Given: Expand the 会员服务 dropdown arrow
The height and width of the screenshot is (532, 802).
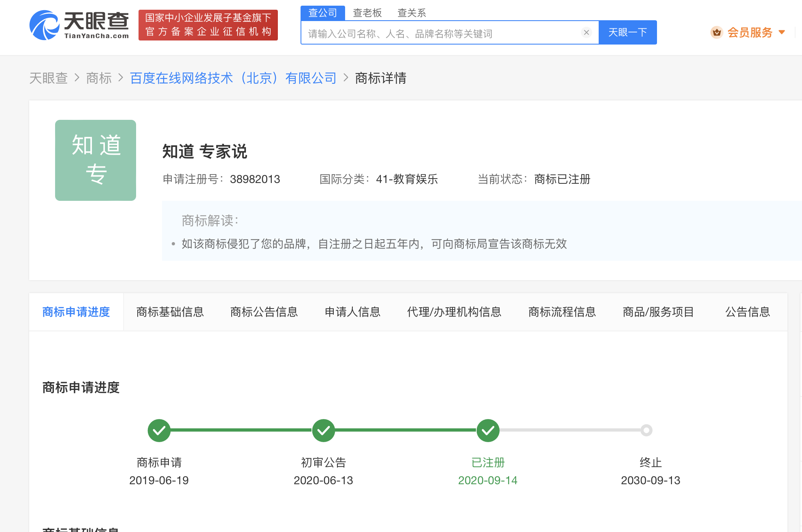Looking at the screenshot, I should (x=782, y=32).
